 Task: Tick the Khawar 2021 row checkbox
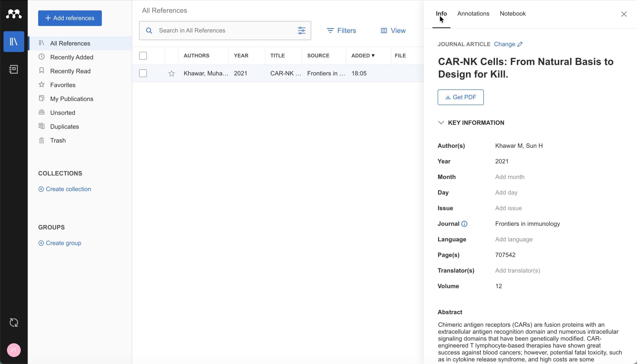pyautogui.click(x=143, y=73)
